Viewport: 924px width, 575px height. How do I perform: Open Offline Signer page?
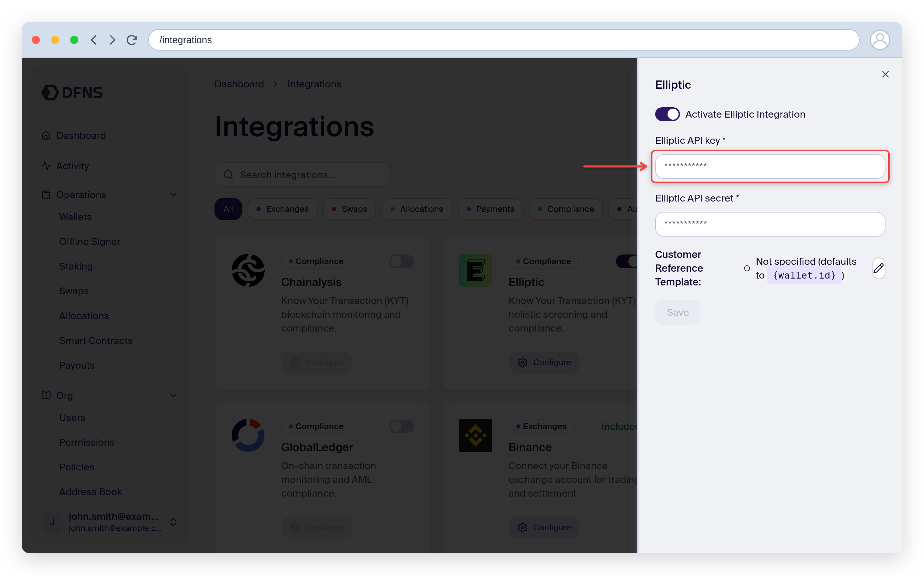click(90, 241)
